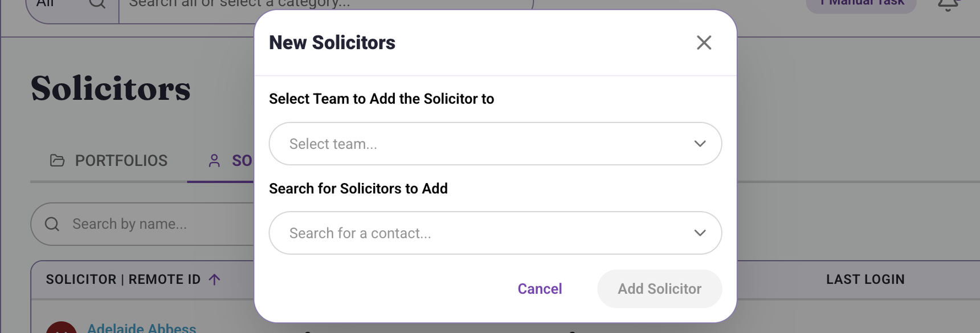
Task: Open the Manual Task badge
Action: pos(861,3)
